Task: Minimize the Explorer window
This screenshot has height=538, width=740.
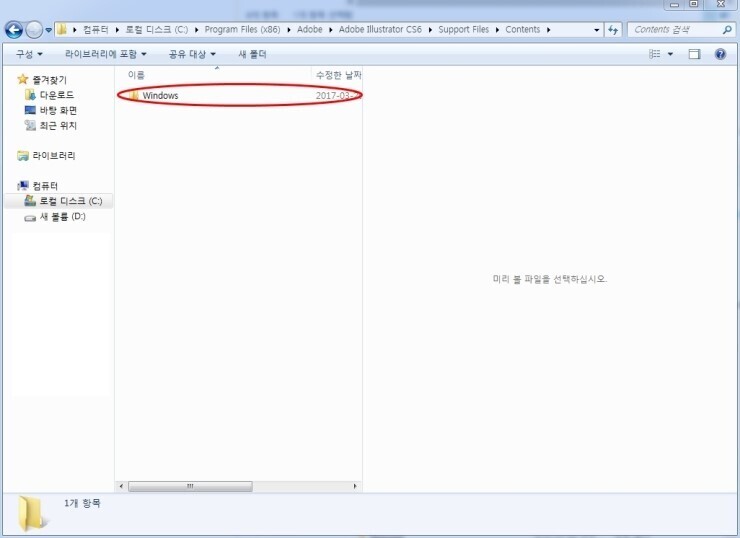Action: point(674,4)
